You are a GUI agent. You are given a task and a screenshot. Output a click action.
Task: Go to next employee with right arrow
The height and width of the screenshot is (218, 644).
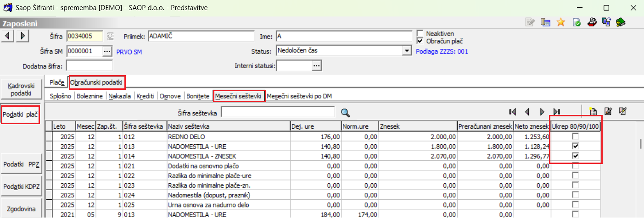coord(23,36)
